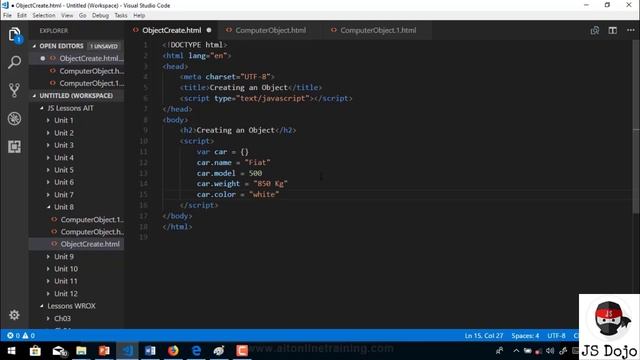The width and height of the screenshot is (640, 360).
Task: Click the editor vertical scrollbar
Action: [636, 127]
